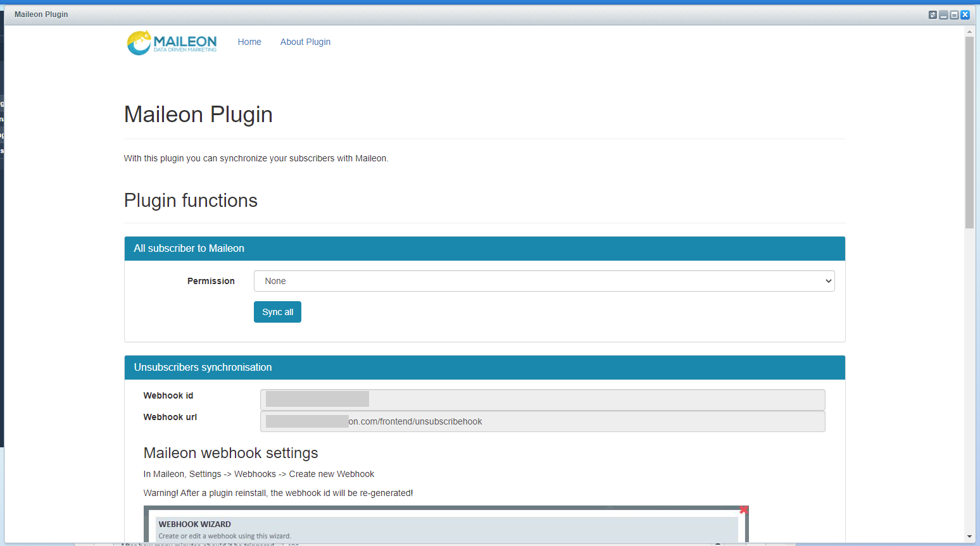Minimize the Maileon Plugin window
The image size is (980, 546).
click(943, 15)
